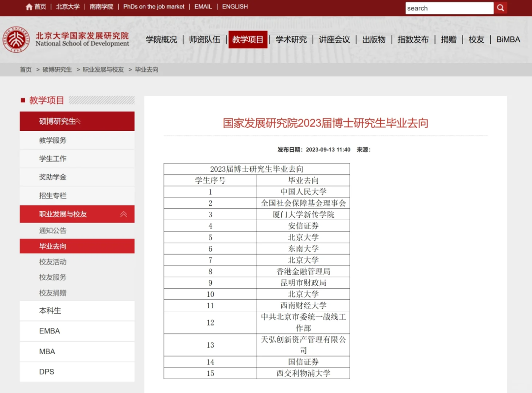Open MBA sidebar section
This screenshot has height=393, width=532.
(x=77, y=352)
